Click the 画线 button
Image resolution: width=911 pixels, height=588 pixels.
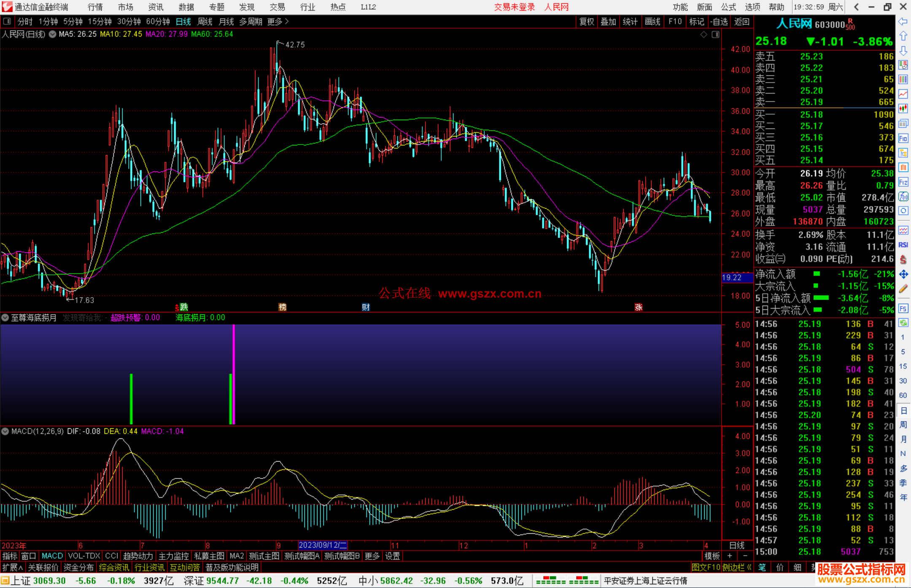click(x=652, y=21)
